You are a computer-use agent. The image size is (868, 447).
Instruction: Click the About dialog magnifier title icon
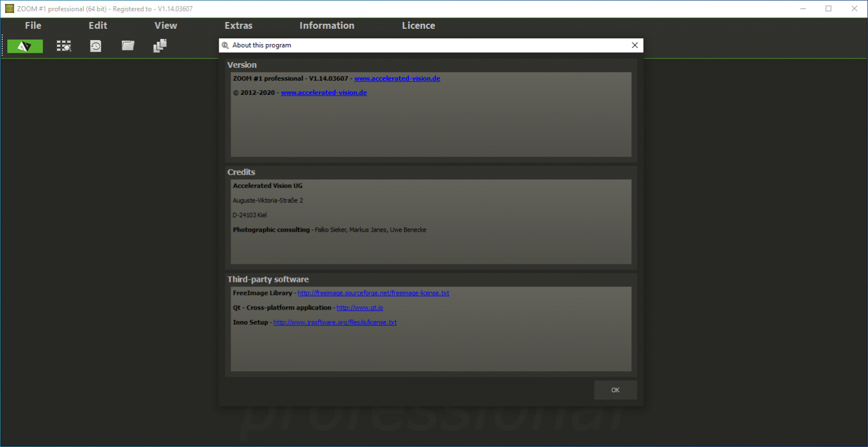(225, 45)
